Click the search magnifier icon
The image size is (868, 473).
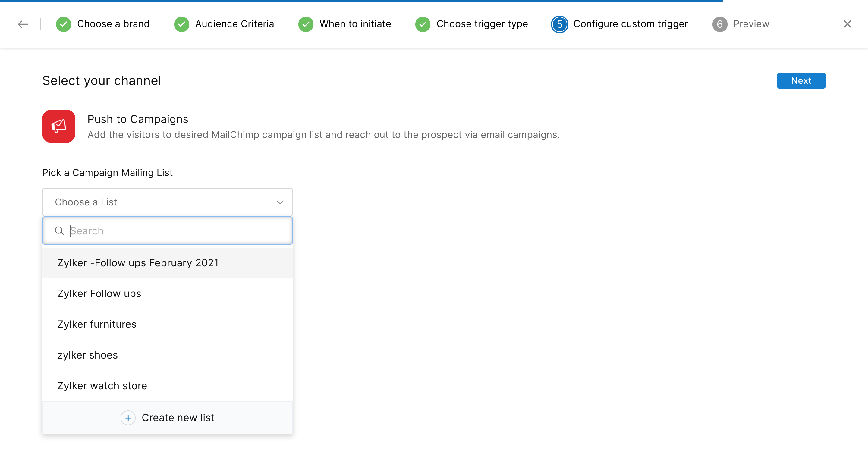coord(59,231)
